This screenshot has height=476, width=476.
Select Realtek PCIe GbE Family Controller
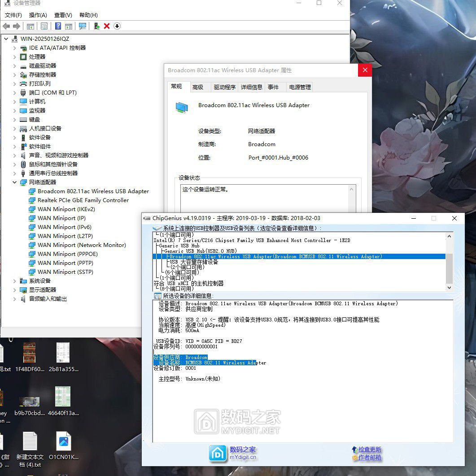[x=83, y=200]
